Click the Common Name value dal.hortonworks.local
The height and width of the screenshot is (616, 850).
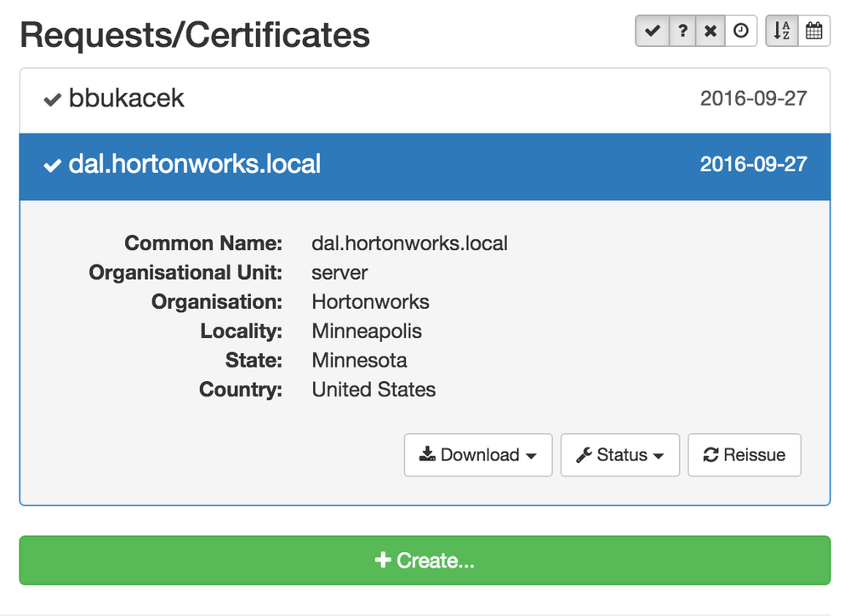pos(409,243)
